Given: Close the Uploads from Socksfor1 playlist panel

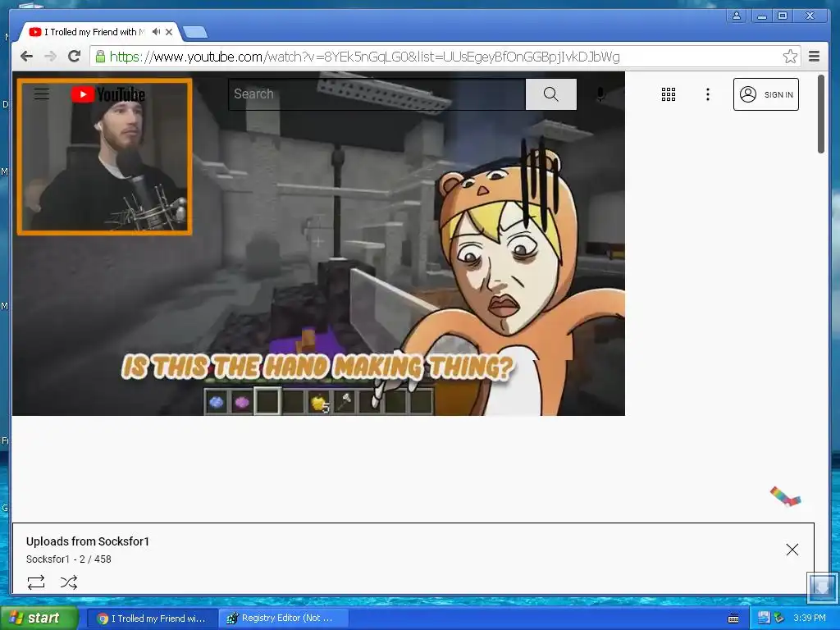Looking at the screenshot, I should pyautogui.click(x=792, y=549).
